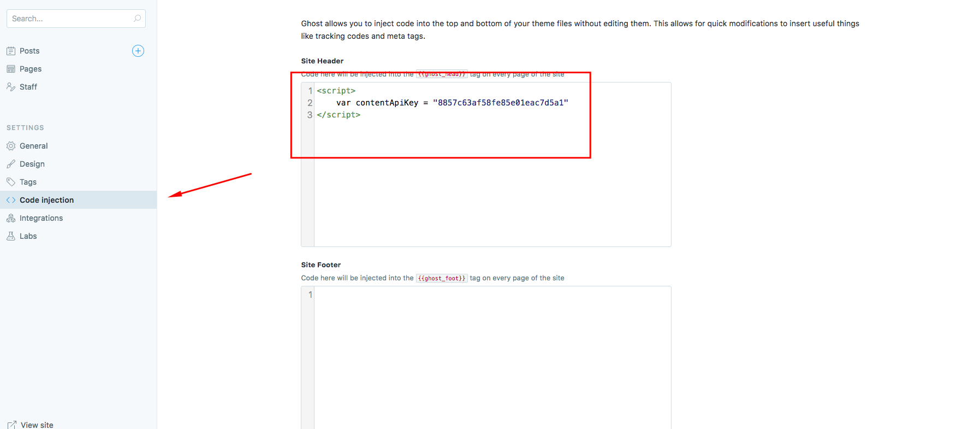Click the SETTINGS section label
The height and width of the screenshot is (429, 980).
click(x=25, y=128)
